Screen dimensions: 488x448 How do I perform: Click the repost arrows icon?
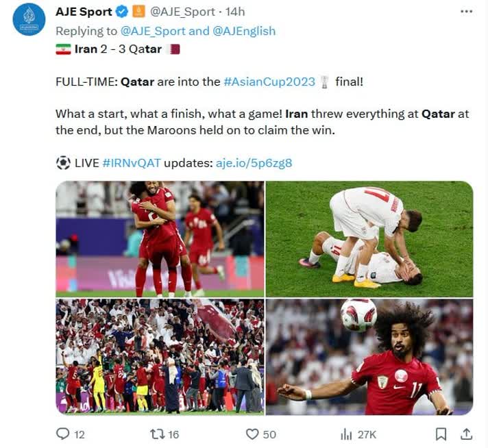157,434
